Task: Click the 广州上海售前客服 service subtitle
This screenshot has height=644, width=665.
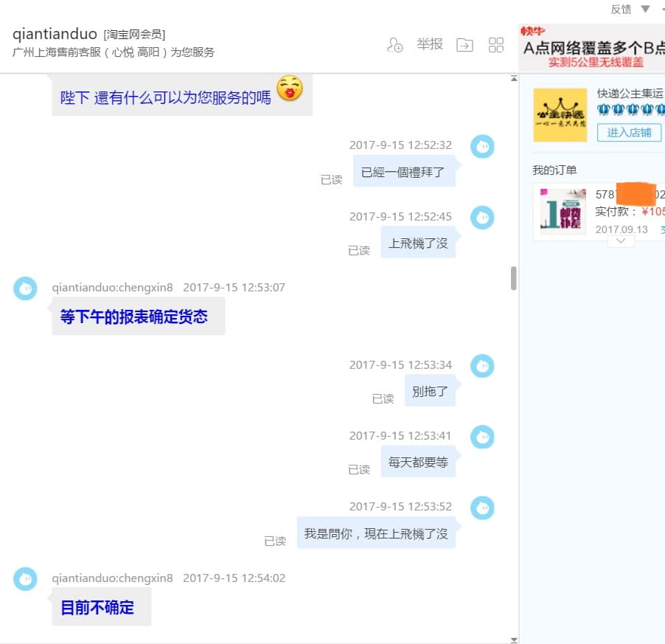Action: (x=114, y=52)
